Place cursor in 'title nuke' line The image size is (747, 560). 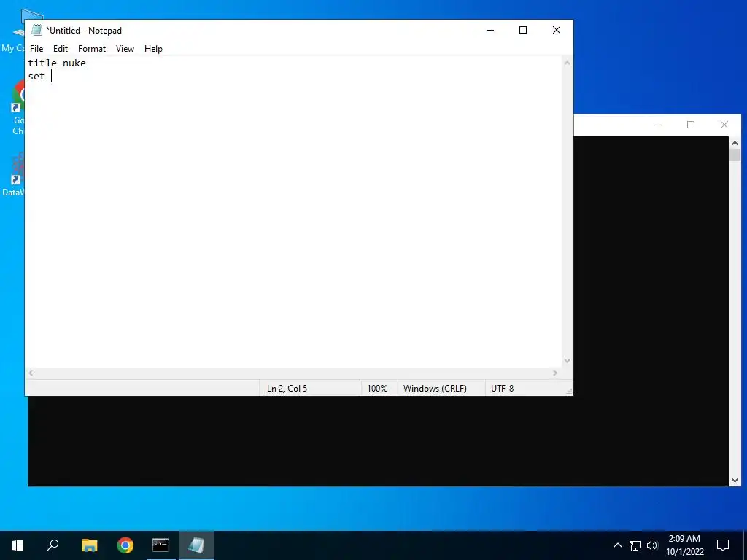(57, 63)
